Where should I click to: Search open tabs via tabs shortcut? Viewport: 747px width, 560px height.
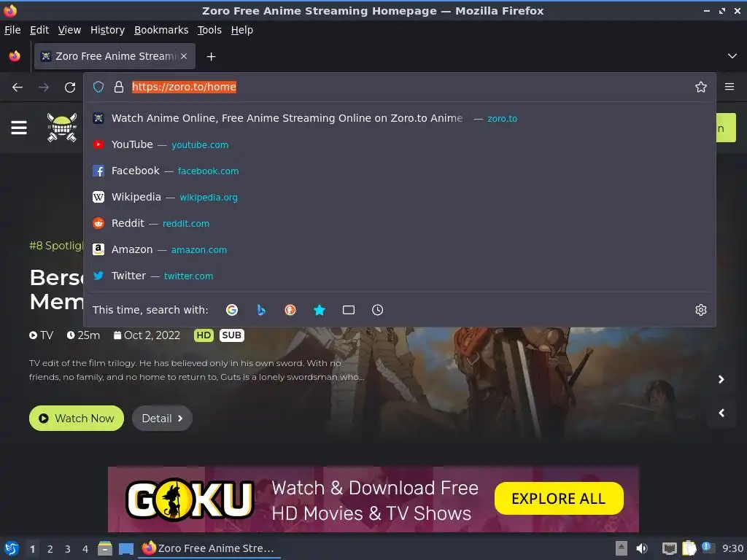tap(348, 310)
